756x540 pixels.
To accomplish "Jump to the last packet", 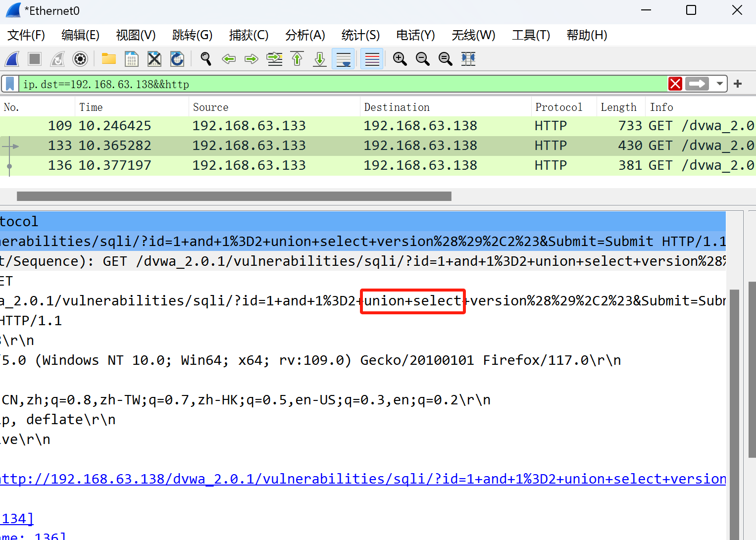I will 320,59.
